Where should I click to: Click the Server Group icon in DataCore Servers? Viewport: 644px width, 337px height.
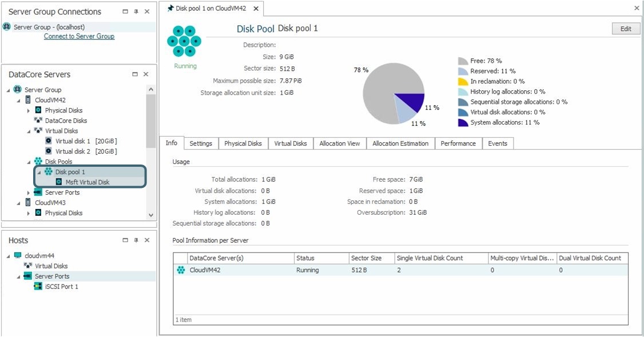[17, 90]
